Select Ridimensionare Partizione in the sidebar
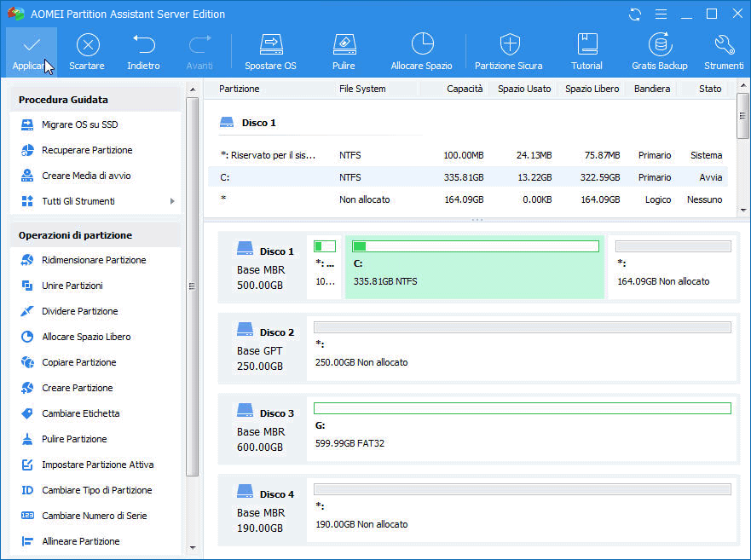Screen dimensions: 751x560 pyautogui.click(x=94, y=260)
